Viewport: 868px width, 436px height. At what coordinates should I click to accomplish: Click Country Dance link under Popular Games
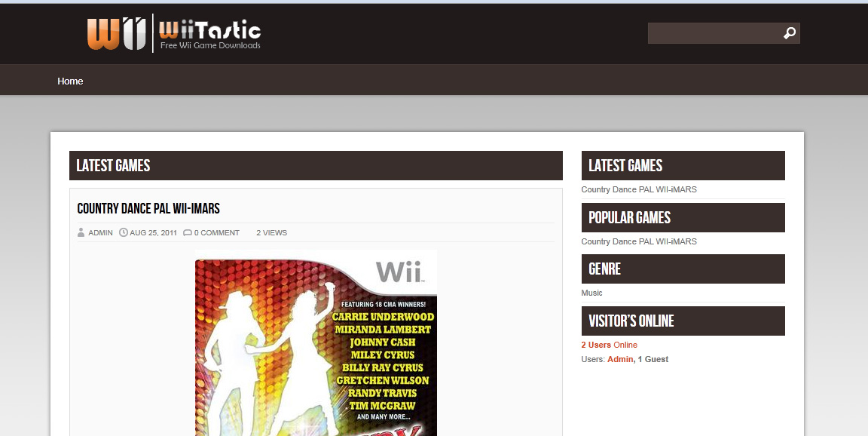coord(639,241)
